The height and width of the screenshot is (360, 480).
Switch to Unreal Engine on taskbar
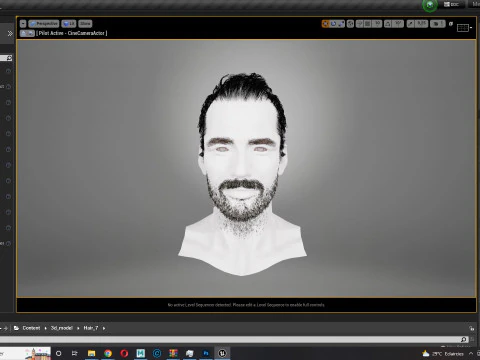pos(222,353)
